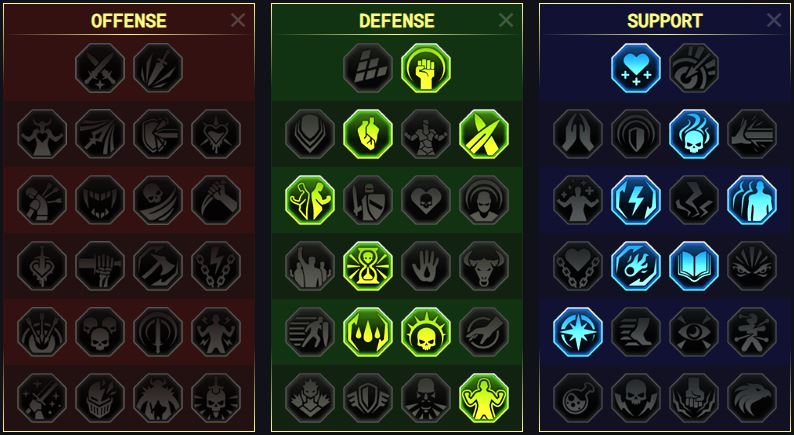The width and height of the screenshot is (794, 435).
Task: Close the Offense mastery panel
Action: click(237, 20)
